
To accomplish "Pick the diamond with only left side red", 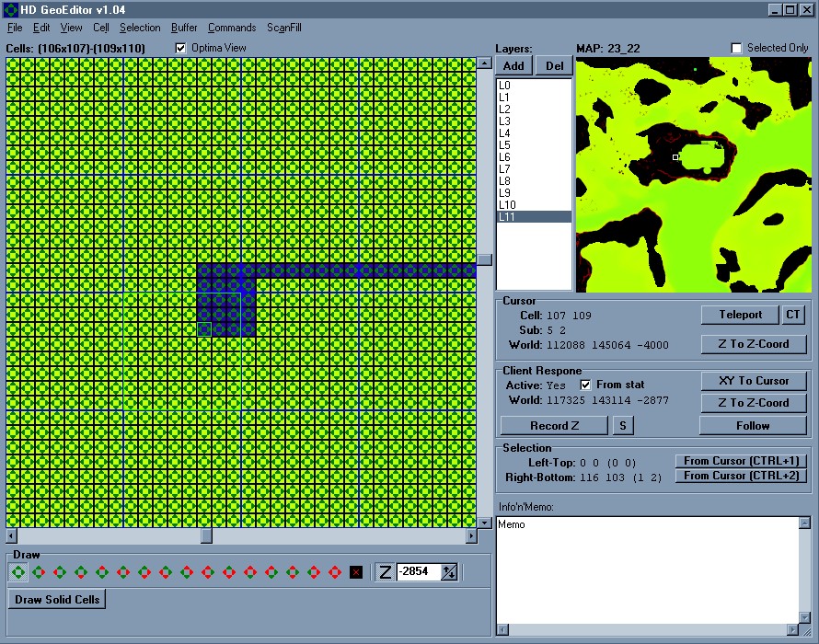I will click(60, 572).
